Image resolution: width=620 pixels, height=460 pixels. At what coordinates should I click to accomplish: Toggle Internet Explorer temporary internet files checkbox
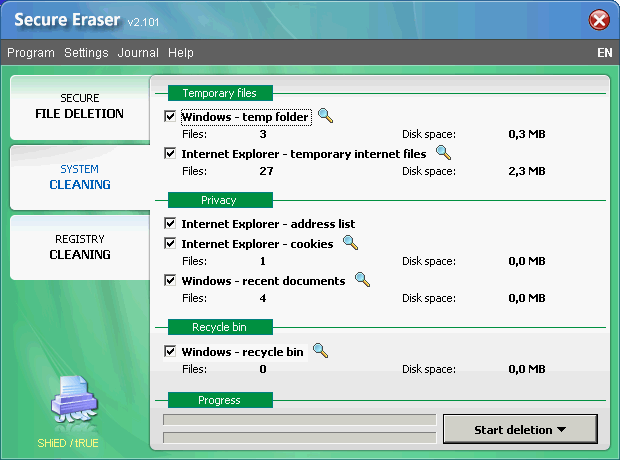click(170, 153)
